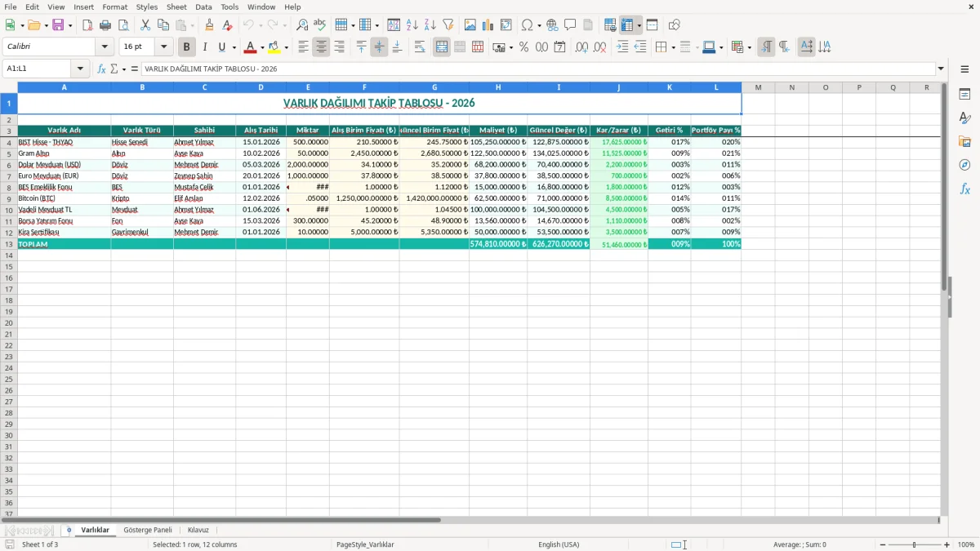Clone formatting with the paintbrush icon
Screen dimensions: 980x551
pyautogui.click(x=210, y=25)
